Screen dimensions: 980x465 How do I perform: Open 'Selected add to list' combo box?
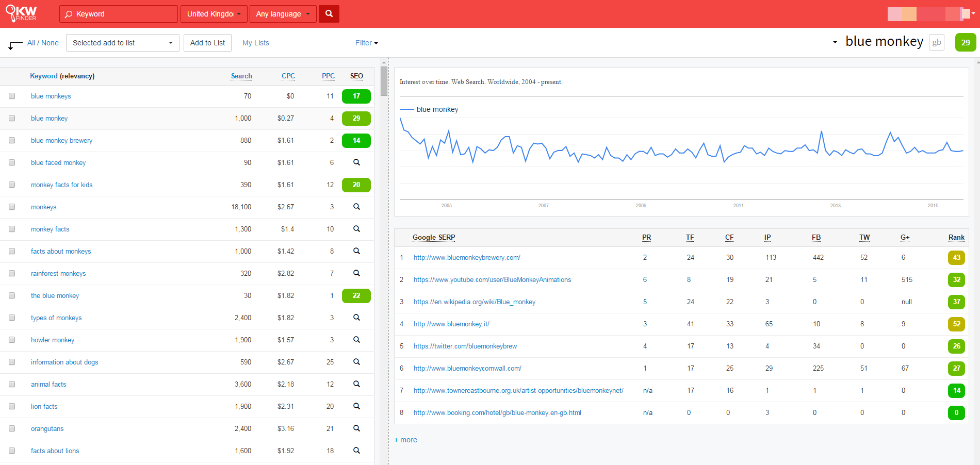[x=122, y=43]
